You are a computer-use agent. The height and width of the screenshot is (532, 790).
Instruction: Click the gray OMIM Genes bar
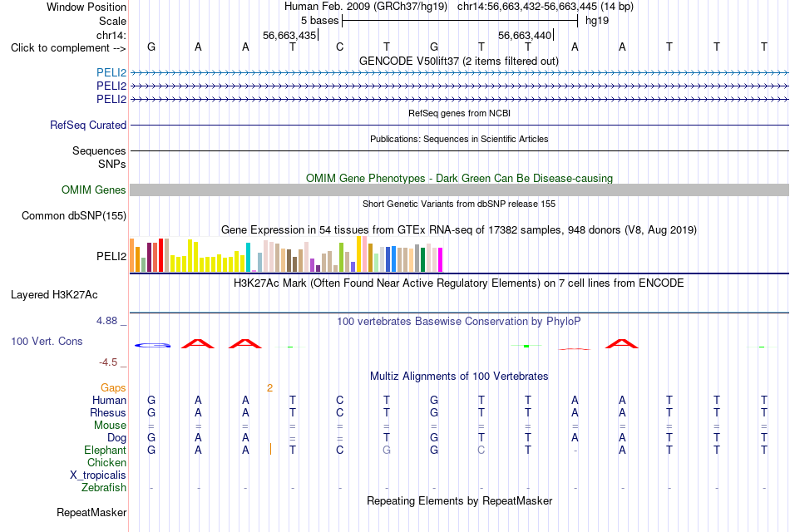(459, 190)
